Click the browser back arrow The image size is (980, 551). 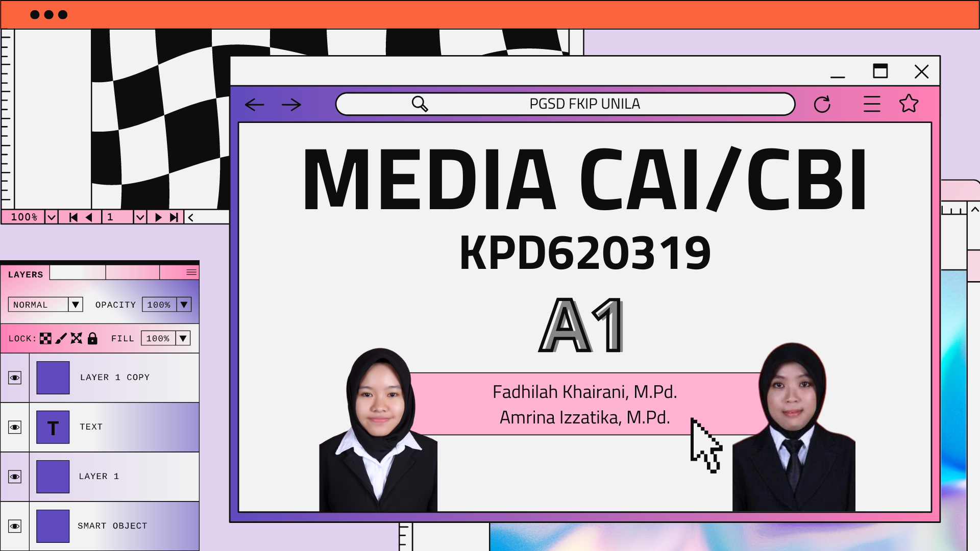point(254,105)
